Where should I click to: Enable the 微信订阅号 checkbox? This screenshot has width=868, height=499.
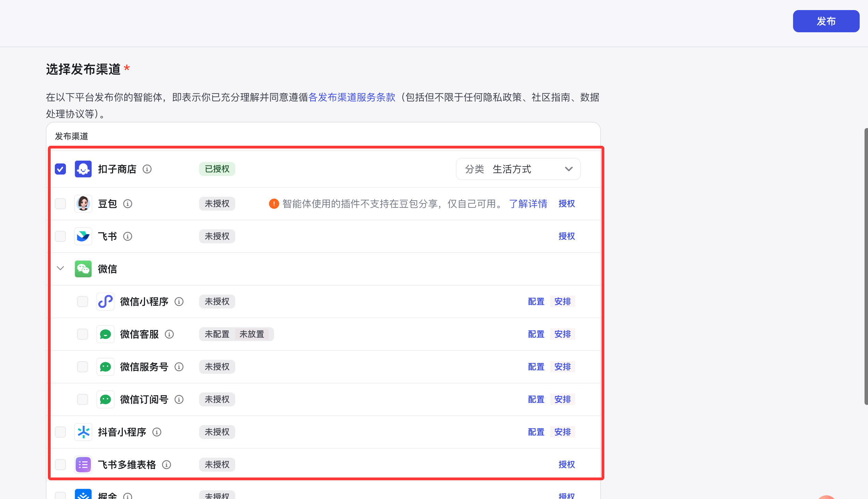83,399
